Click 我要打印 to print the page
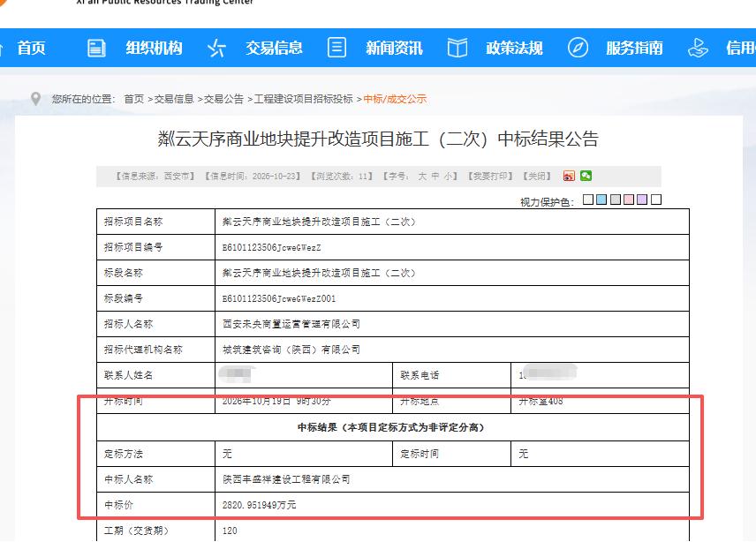 490,177
